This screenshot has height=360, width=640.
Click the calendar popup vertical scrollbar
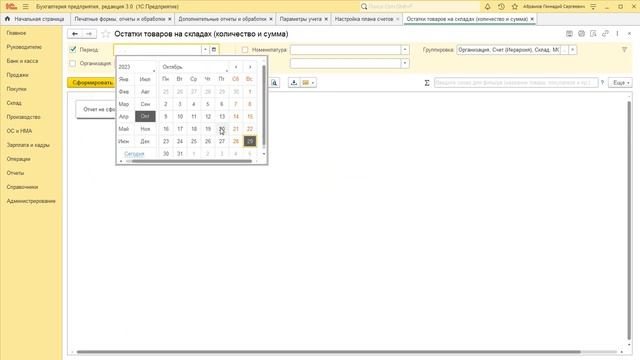[264, 105]
